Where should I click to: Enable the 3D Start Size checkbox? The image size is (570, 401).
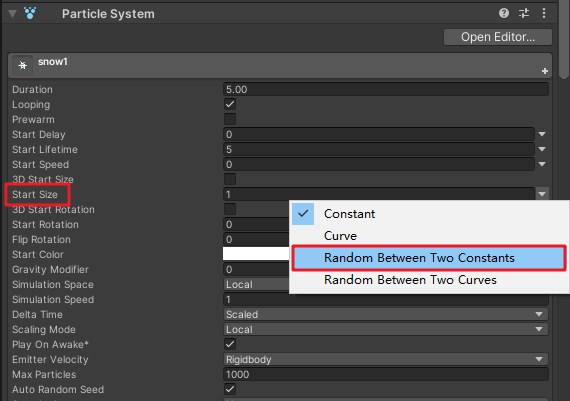[230, 179]
